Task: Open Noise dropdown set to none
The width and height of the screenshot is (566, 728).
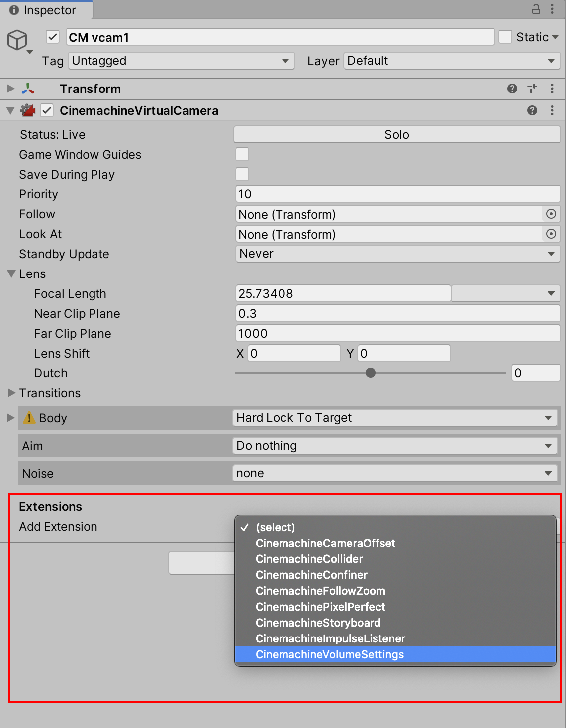Action: click(x=394, y=473)
